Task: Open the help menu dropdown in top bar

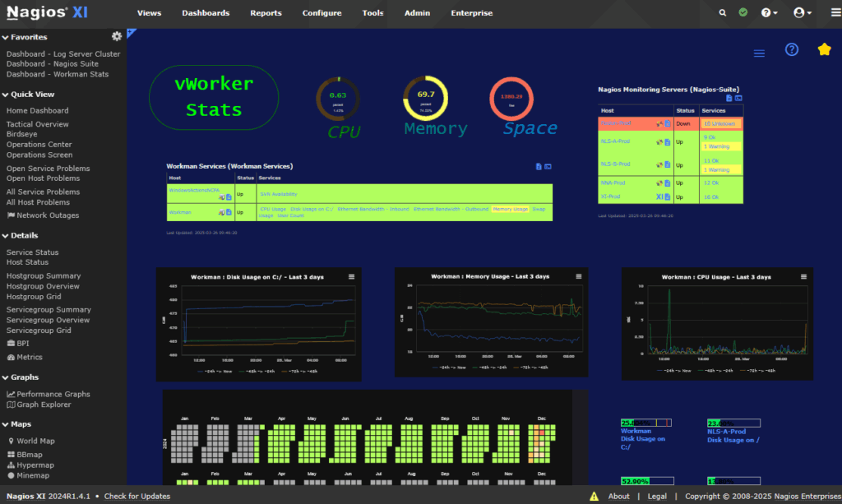Action: pyautogui.click(x=770, y=13)
